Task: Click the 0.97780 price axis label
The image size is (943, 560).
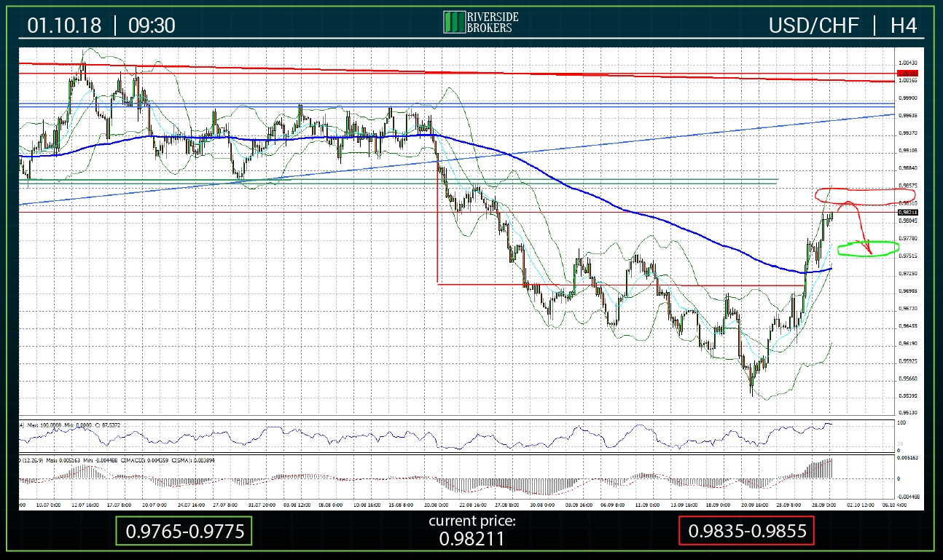Action: click(908, 238)
